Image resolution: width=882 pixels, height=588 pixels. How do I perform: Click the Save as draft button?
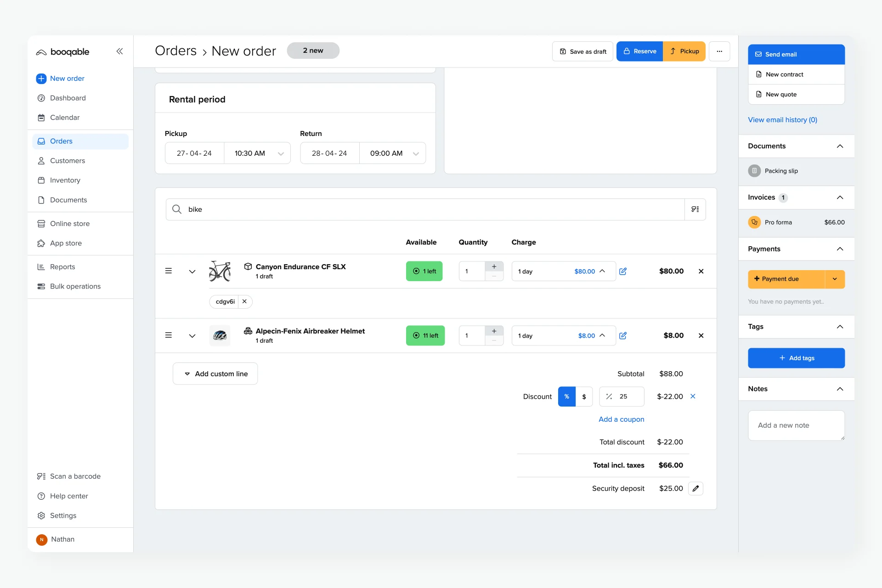click(x=582, y=51)
